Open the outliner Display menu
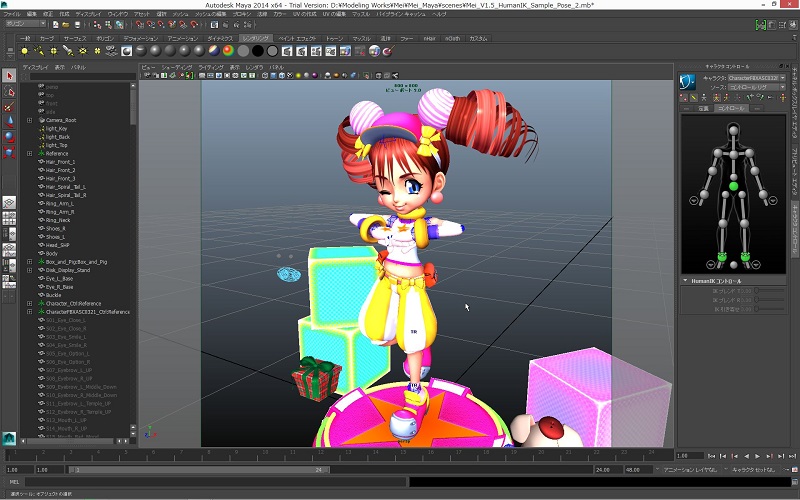 [x=35, y=67]
